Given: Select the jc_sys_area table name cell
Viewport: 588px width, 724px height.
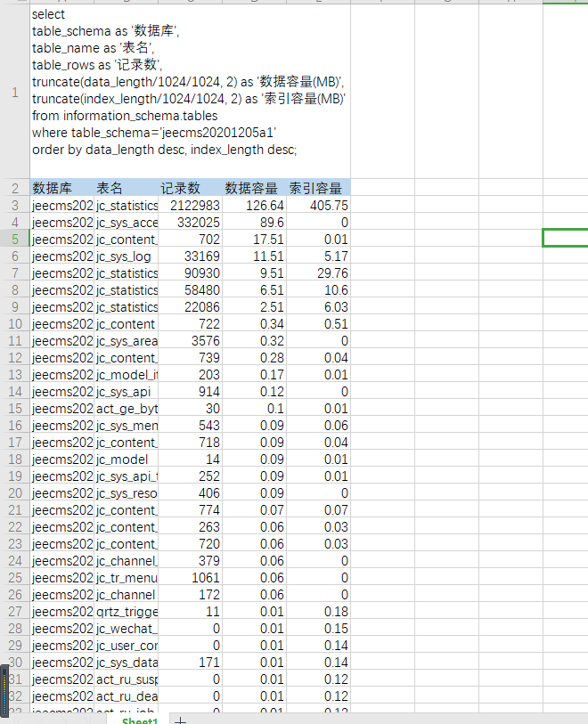Looking at the screenshot, I should click(127, 340).
